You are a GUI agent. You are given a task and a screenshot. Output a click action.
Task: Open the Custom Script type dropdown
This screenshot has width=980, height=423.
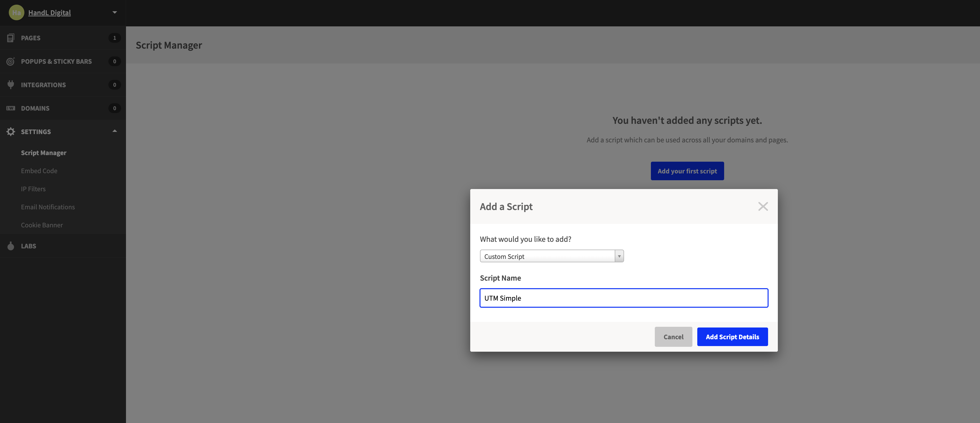click(x=552, y=256)
